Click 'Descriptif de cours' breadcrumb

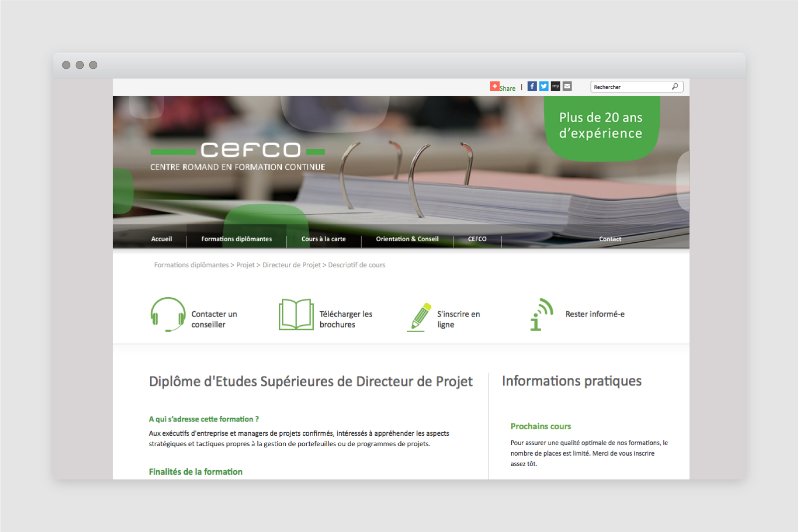click(x=357, y=265)
